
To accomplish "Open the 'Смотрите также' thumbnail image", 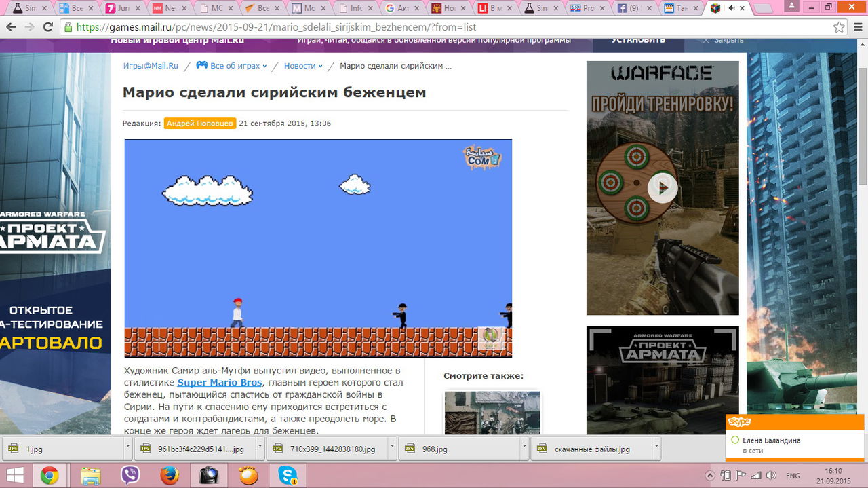I will point(492,412).
